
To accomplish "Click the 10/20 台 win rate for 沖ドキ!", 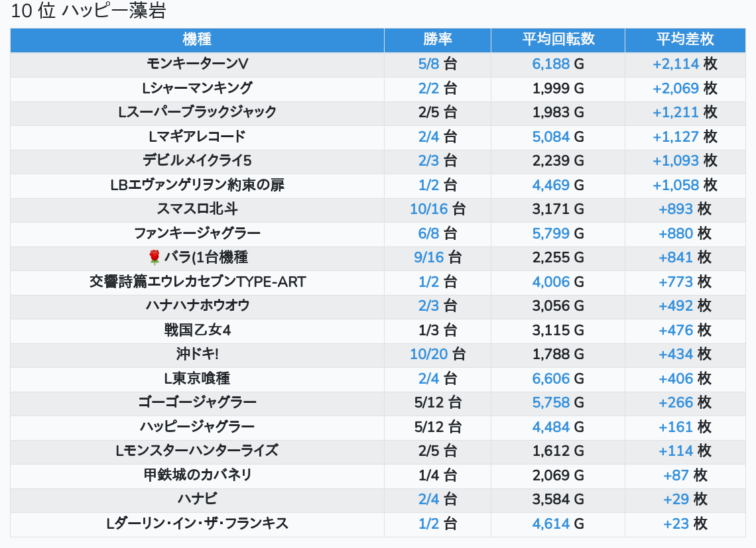I will (x=438, y=355).
